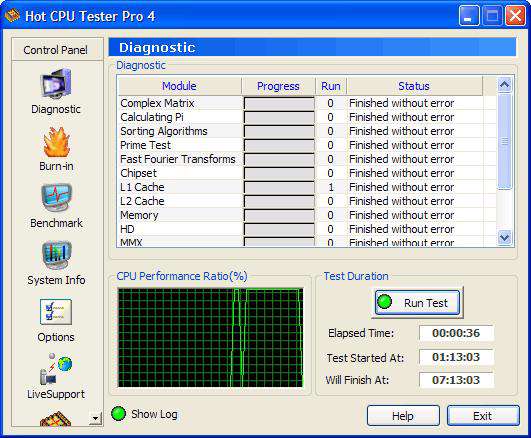
Task: Open the LiveSupport globe icon
Action: coord(56,369)
